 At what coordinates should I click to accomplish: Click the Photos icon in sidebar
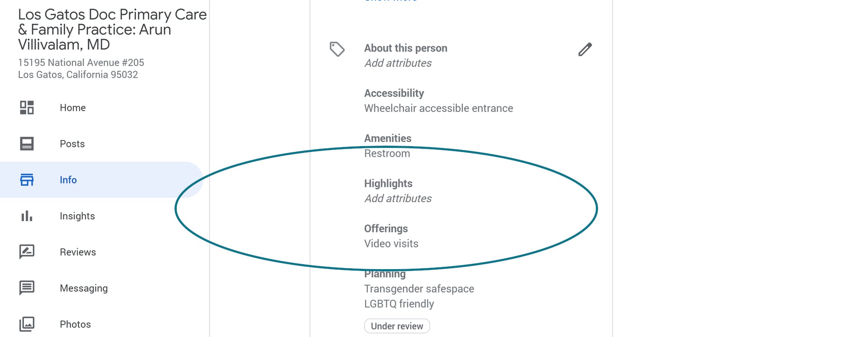click(27, 324)
